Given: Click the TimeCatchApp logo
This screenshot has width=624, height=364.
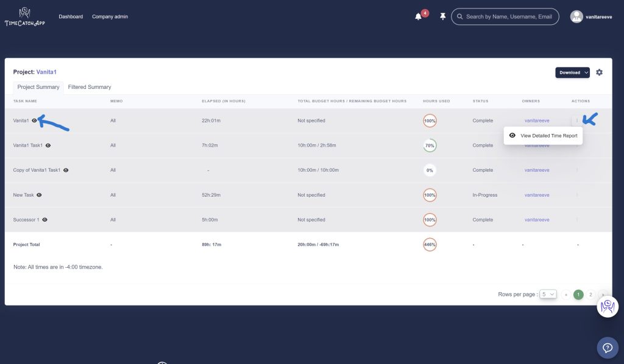Looking at the screenshot, I should (24, 17).
